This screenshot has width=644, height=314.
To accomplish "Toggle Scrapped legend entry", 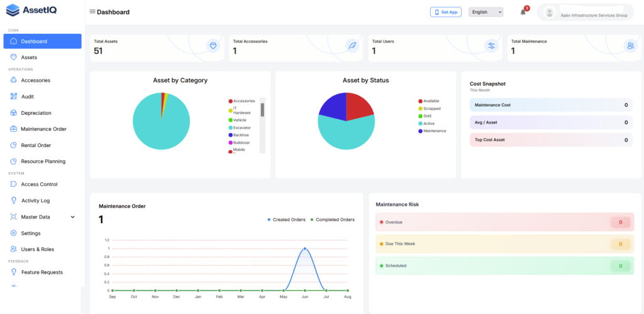I will tap(429, 109).
